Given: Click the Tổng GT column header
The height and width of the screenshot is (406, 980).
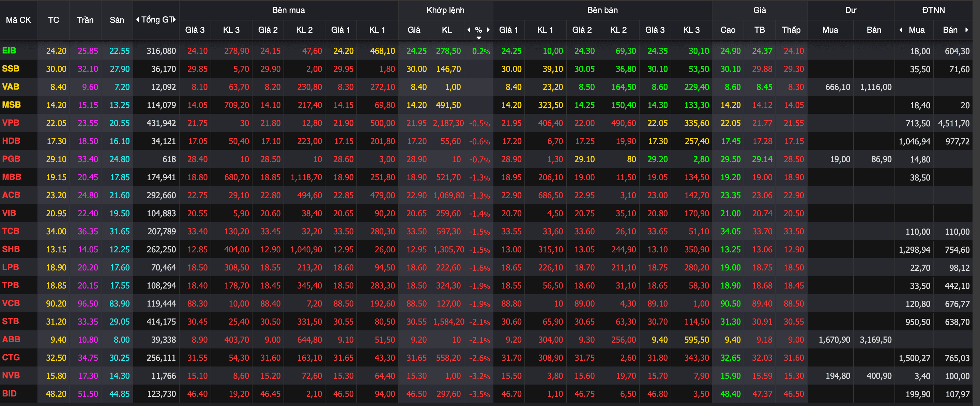Looking at the screenshot, I should tap(156, 20).
